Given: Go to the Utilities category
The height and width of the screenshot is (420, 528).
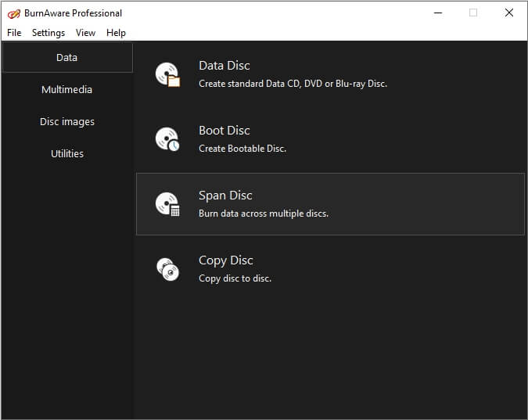Looking at the screenshot, I should 67,154.
